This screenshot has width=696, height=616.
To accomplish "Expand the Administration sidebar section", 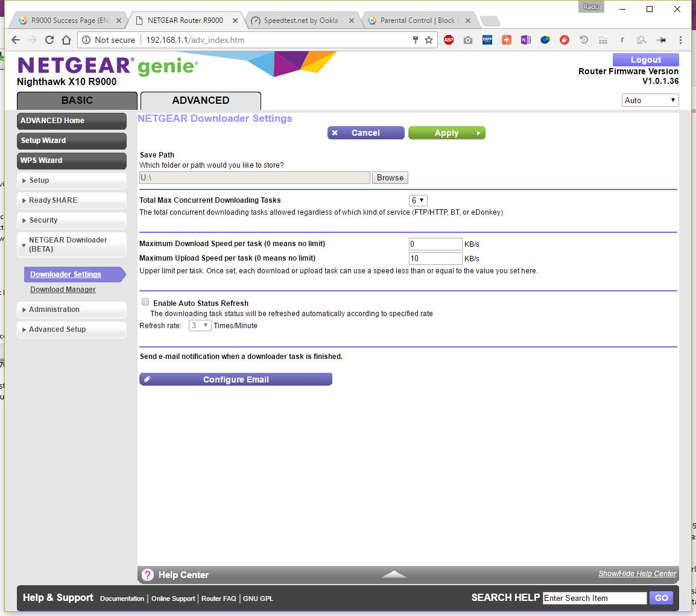I will coord(72,310).
